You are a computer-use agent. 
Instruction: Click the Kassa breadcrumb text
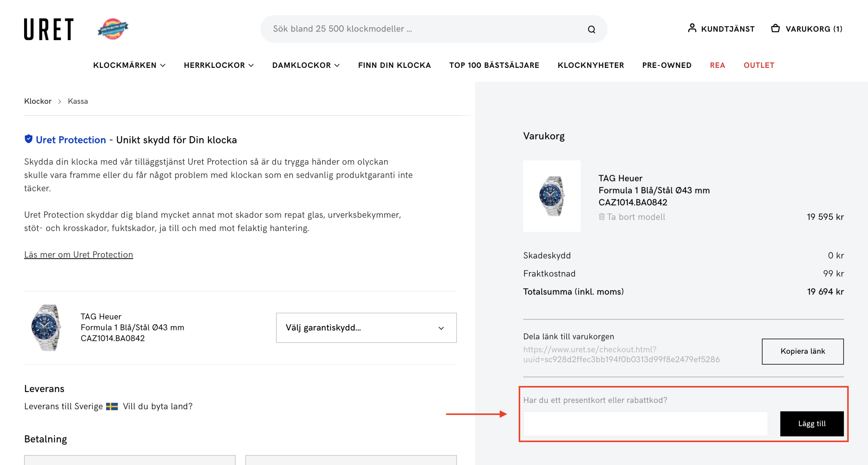pos(78,101)
